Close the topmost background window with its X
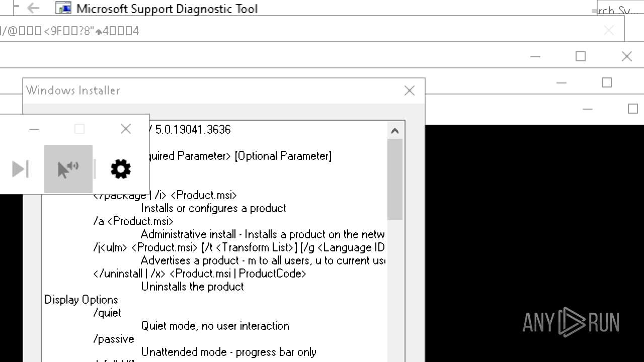The image size is (644, 362). (626, 56)
